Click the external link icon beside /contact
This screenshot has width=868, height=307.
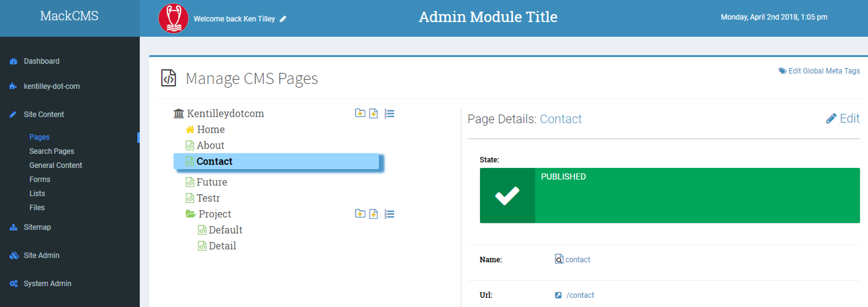tap(558, 295)
